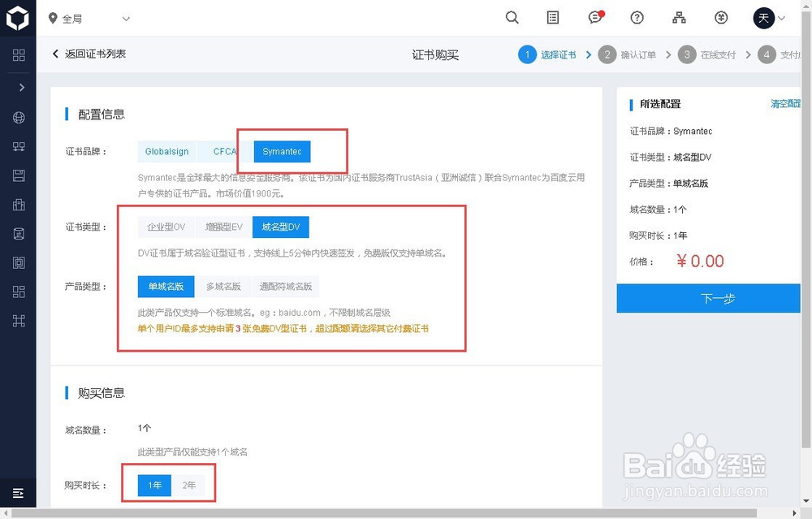Viewport: 812px width, 519px height.
Task: Select step 2 确认订单
Action: tap(627, 54)
